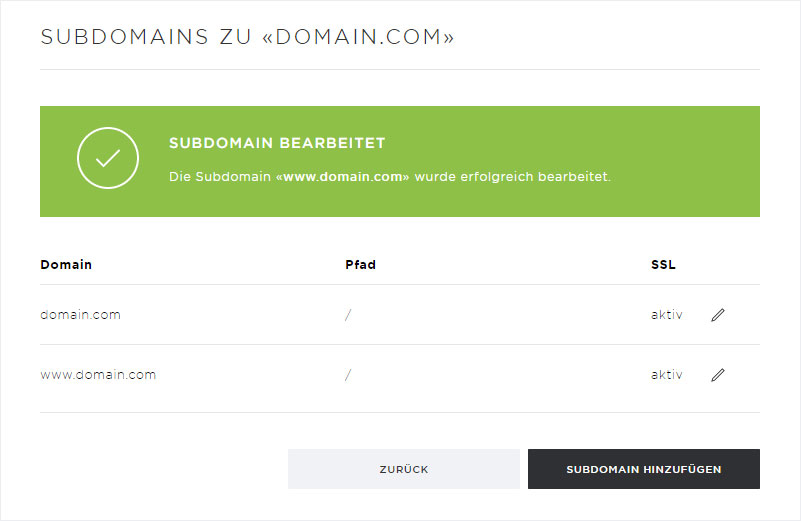Click «DOMAIN.COM» in the page title
Image resolution: width=801 pixels, height=521 pixels.
358,37
